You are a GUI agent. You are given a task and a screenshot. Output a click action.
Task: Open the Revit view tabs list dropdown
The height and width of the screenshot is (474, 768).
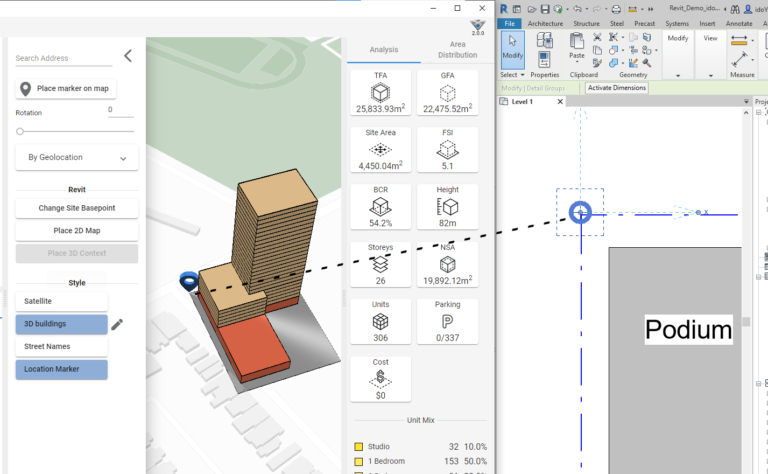(x=746, y=101)
